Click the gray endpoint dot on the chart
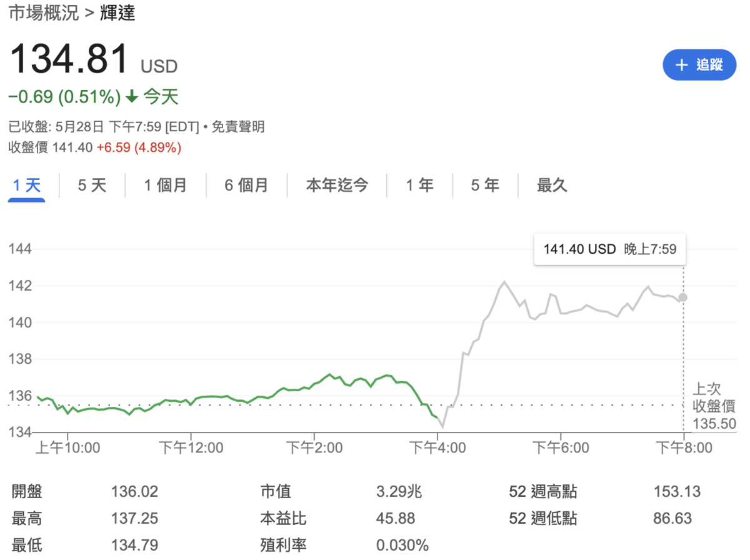The height and width of the screenshot is (560, 750). (x=682, y=297)
